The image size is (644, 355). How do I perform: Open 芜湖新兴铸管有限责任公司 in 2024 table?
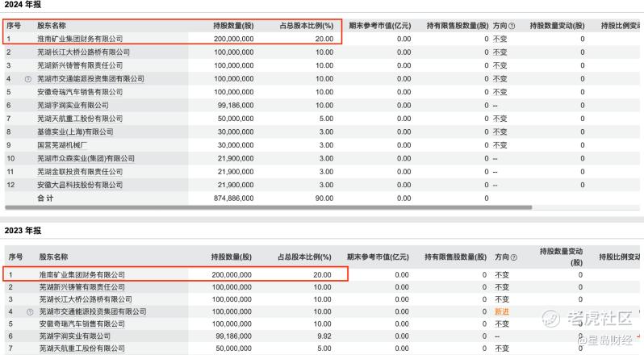pos(80,65)
